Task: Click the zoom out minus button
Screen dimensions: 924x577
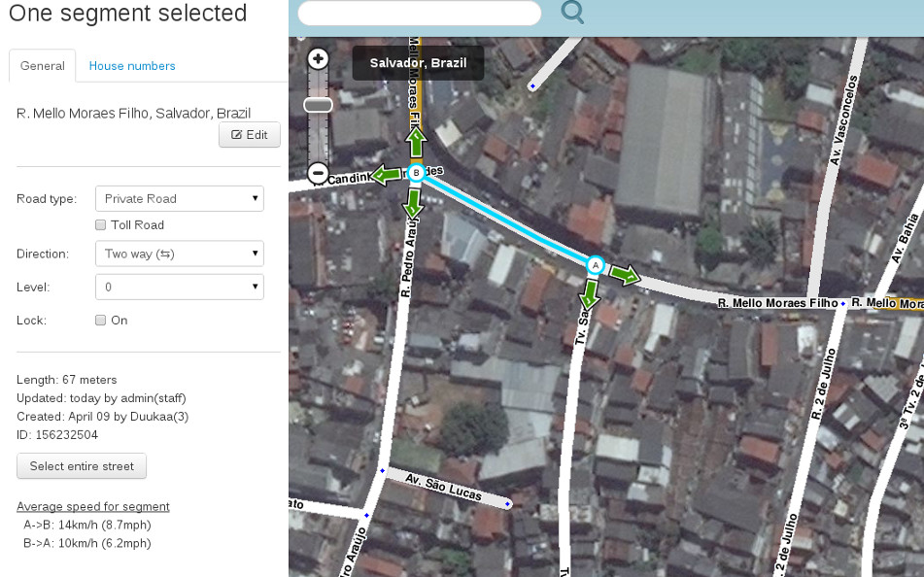Action: [318, 174]
